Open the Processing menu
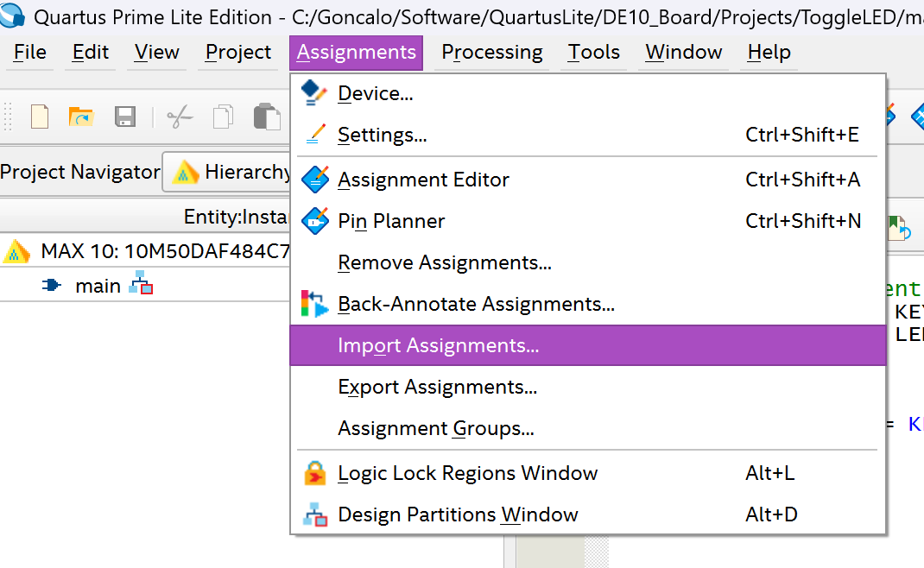Screen dimensions: 924x568 click(492, 53)
